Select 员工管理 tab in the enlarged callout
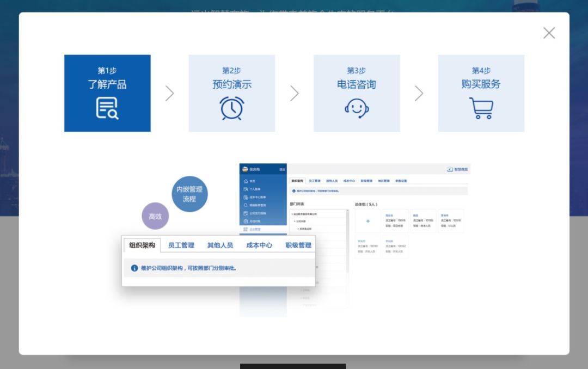 [181, 245]
